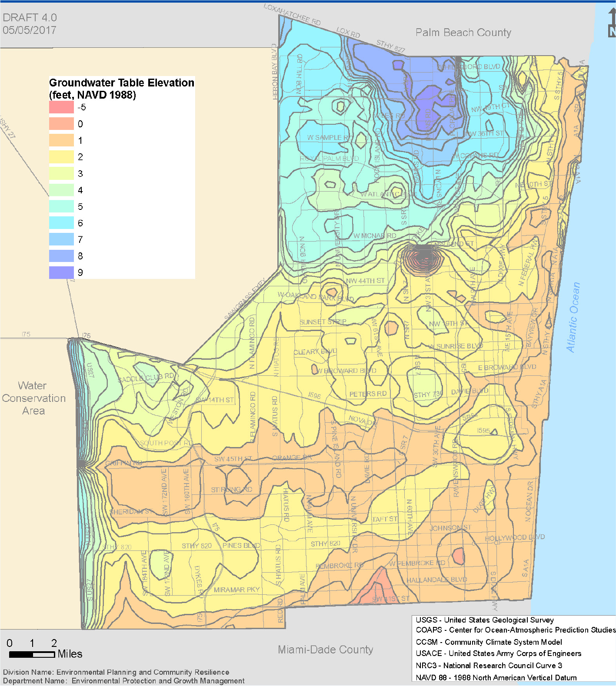Click the 'LOXAHATCHEE RD' road label

pyautogui.click(x=292, y=15)
